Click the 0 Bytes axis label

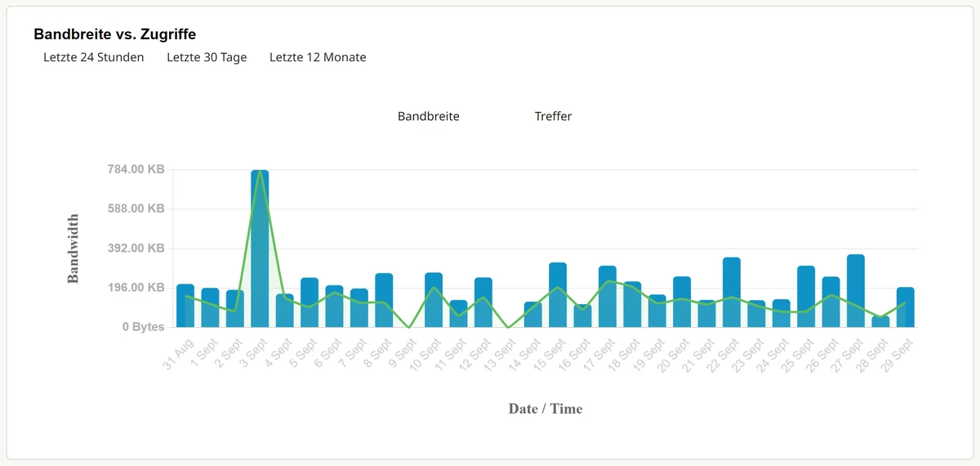coord(144,326)
